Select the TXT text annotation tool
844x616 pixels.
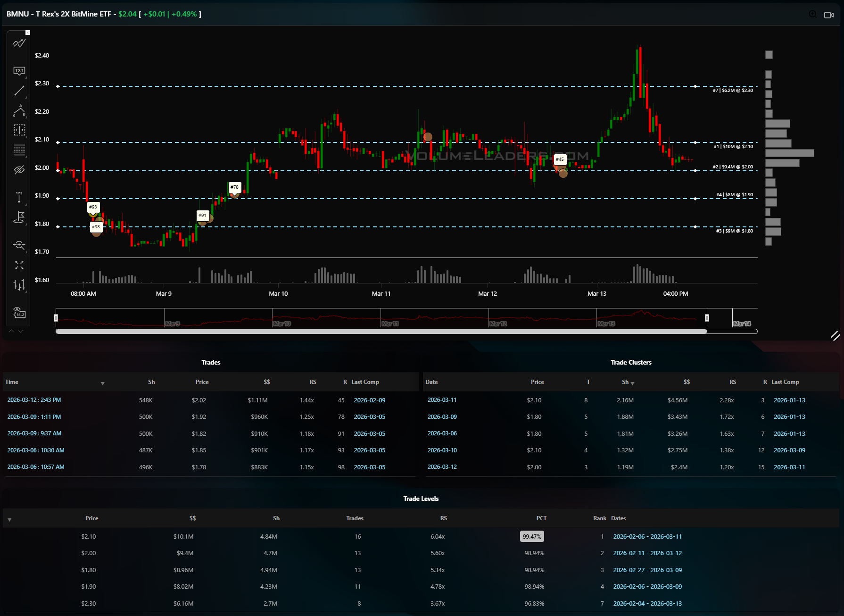tap(19, 71)
